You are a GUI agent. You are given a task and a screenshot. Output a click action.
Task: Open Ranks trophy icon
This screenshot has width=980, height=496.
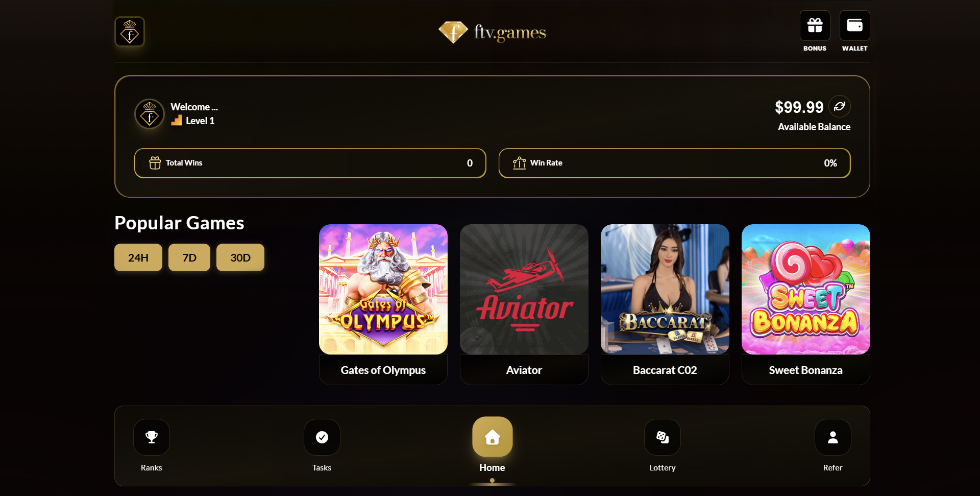click(x=152, y=437)
